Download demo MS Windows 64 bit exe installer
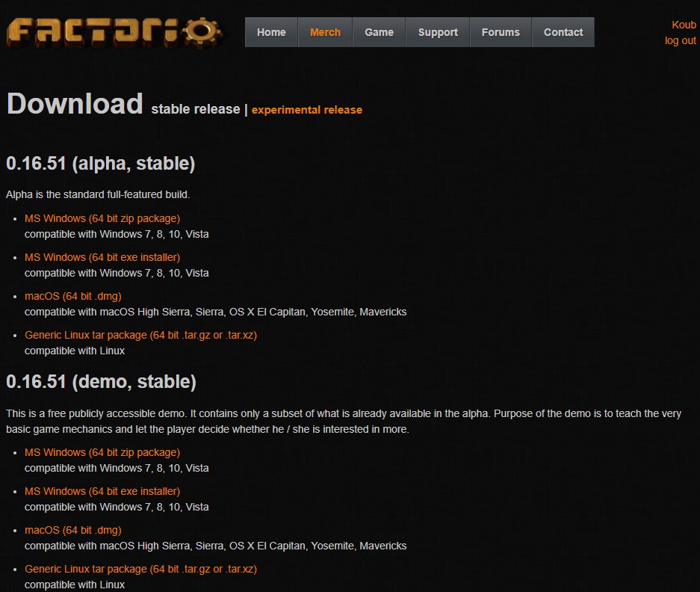 [x=102, y=492]
